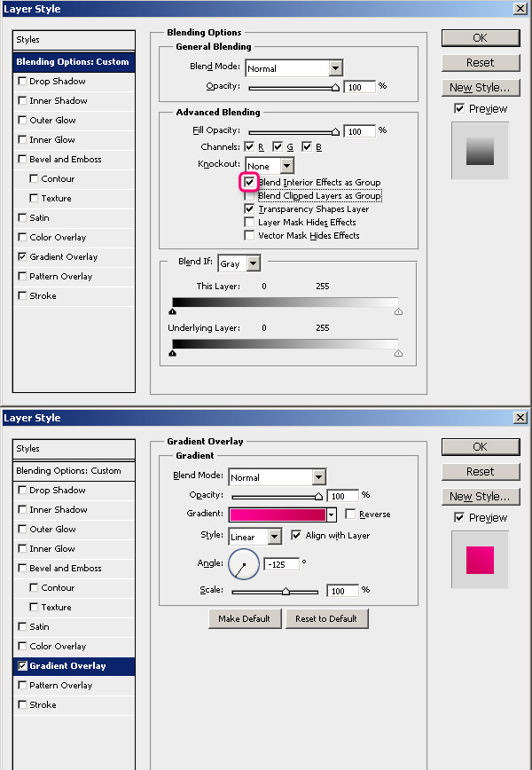
Task: Open Gradient Overlay Blend Mode dropdown
Action: tap(319, 477)
